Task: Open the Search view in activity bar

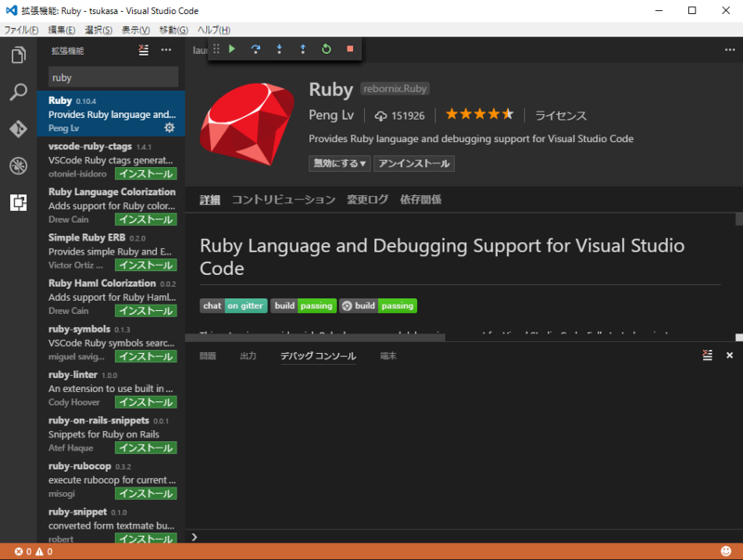Action: (19, 92)
